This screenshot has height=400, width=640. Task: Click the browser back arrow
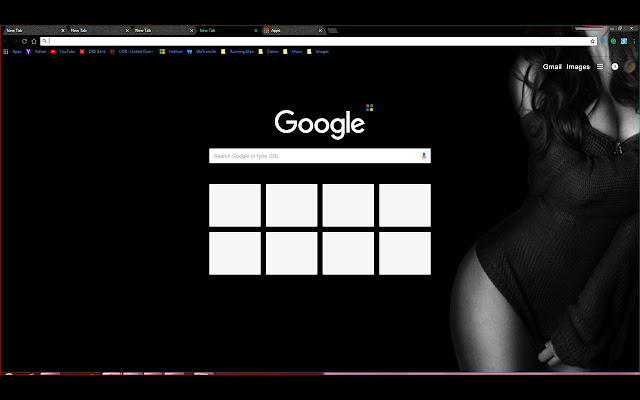coord(6,41)
